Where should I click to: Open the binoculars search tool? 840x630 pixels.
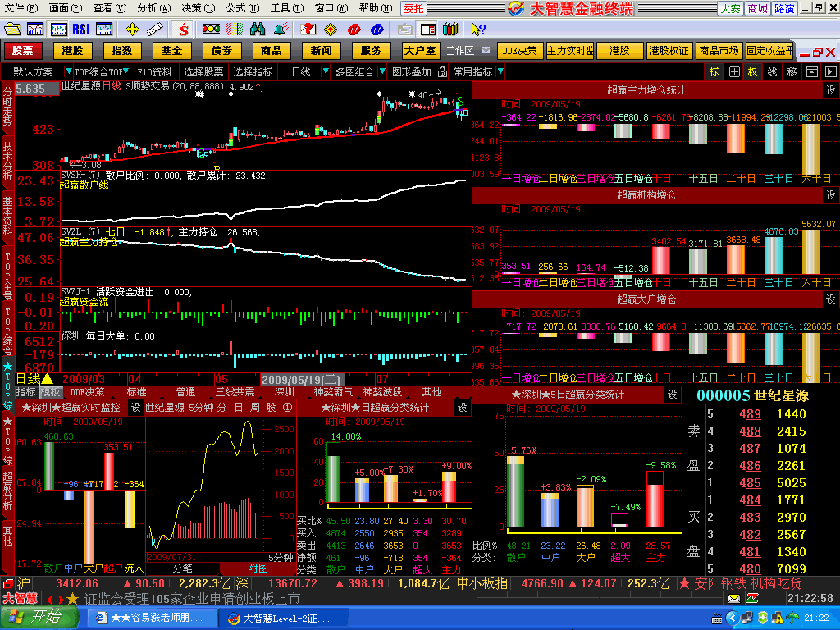pos(258,29)
